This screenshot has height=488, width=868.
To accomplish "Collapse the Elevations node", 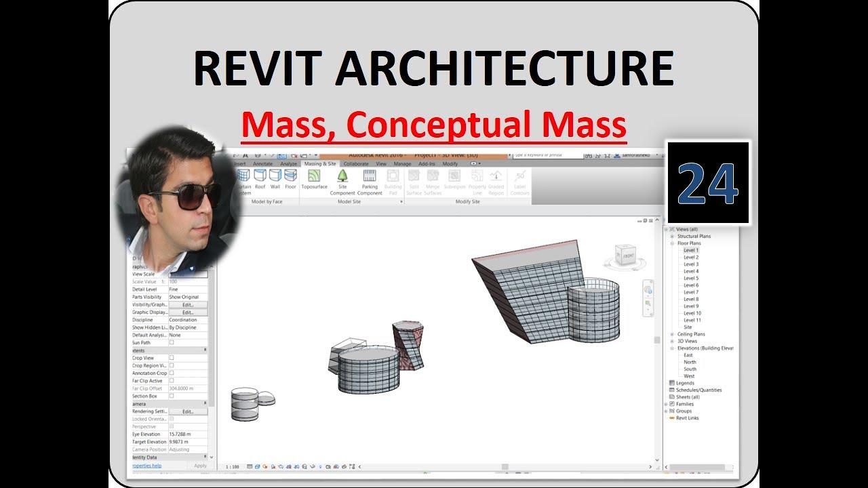I will point(672,348).
